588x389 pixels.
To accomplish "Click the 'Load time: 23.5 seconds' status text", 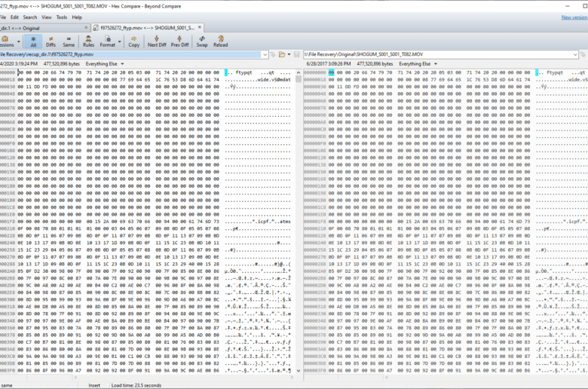I will [136, 385].
